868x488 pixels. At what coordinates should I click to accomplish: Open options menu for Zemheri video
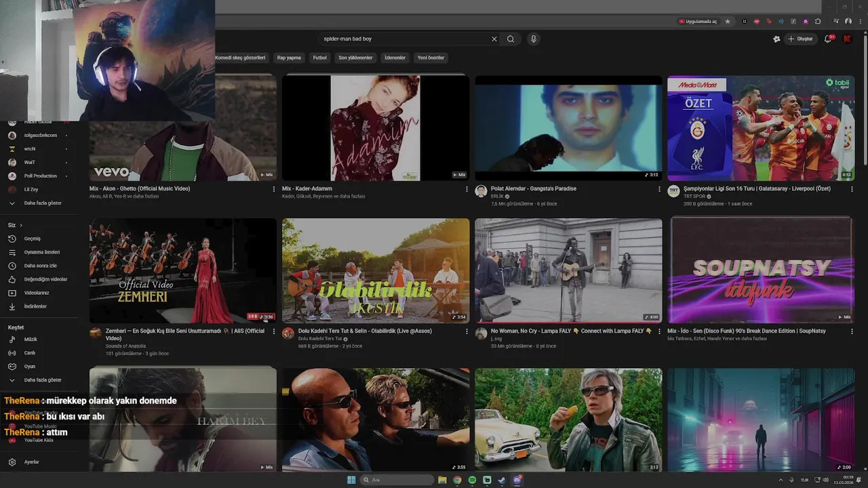click(x=274, y=331)
